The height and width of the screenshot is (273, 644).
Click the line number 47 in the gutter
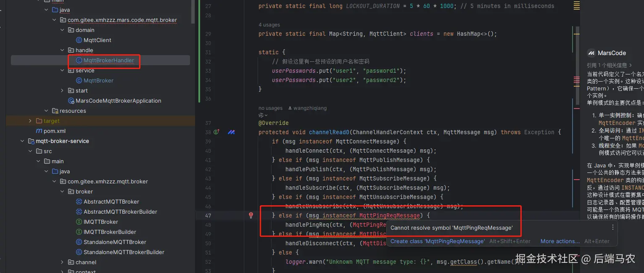point(209,215)
